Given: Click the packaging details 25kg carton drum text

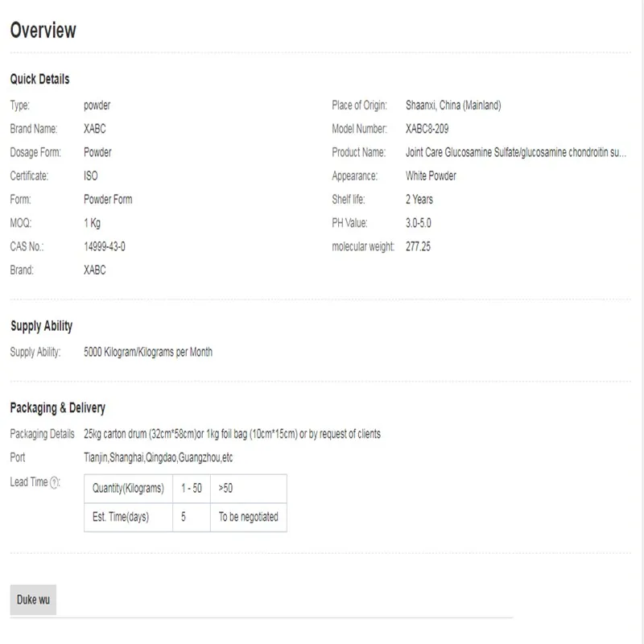Looking at the screenshot, I should click(232, 434).
